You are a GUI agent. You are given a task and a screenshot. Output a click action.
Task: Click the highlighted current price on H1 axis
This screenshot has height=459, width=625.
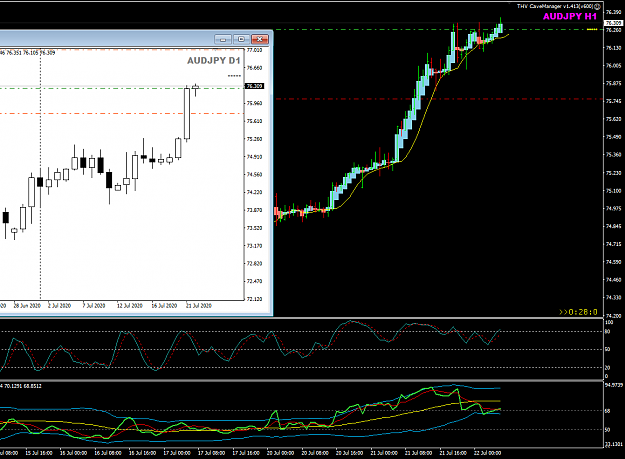click(613, 24)
